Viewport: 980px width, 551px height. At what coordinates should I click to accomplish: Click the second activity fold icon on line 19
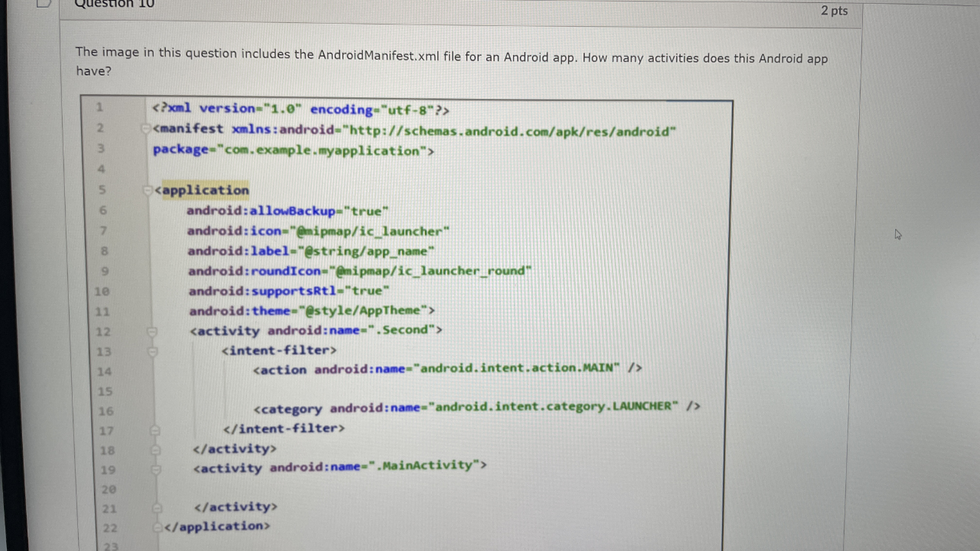(156, 470)
